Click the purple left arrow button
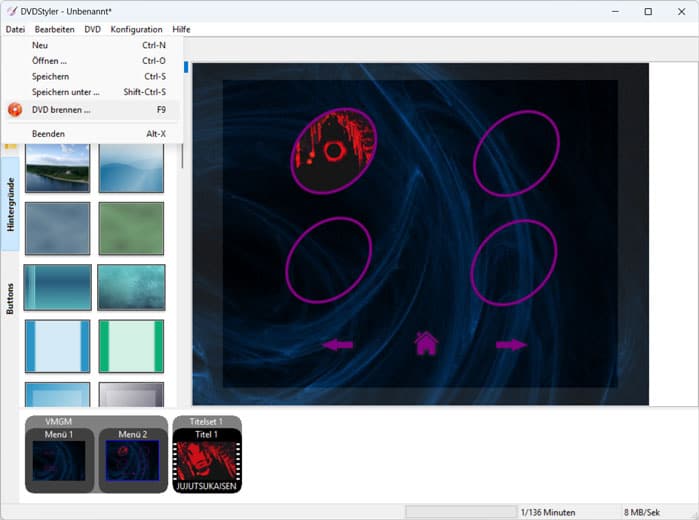Screen dimensions: 699x520 pos(338,345)
